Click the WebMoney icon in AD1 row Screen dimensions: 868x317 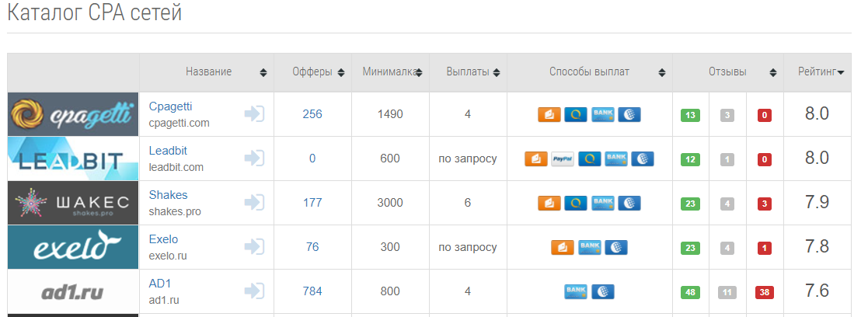pos(603,291)
